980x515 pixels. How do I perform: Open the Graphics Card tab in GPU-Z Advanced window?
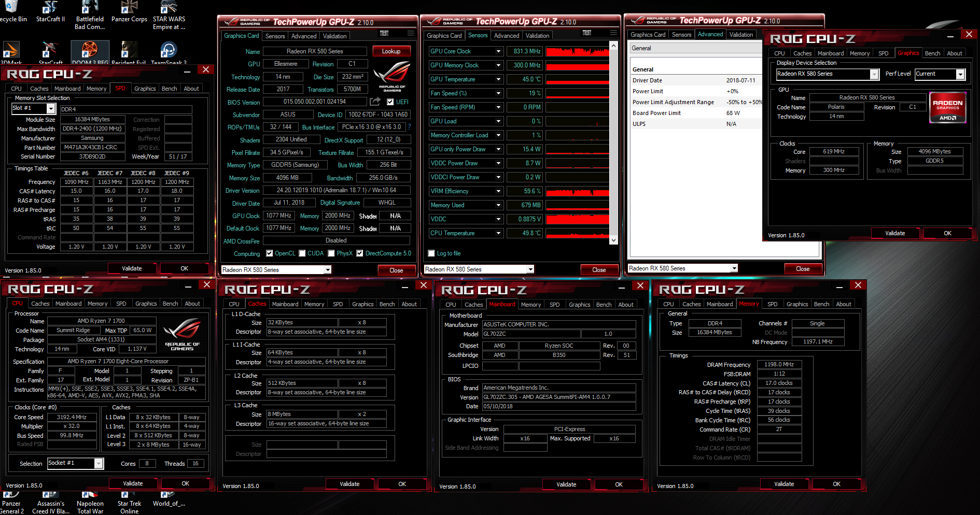[x=648, y=35]
